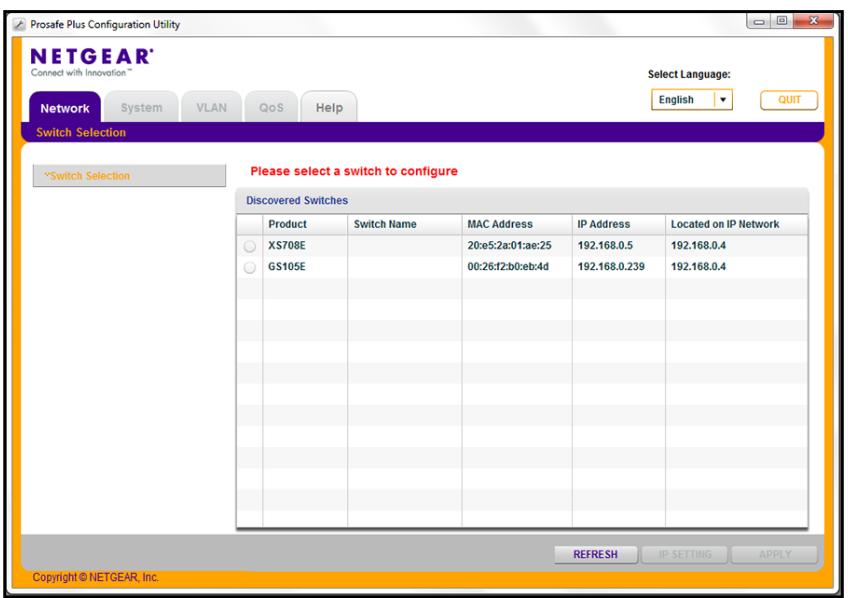This screenshot has height=598, width=848.
Task: Minimize the Prosafe Plus window
Action: (759, 21)
